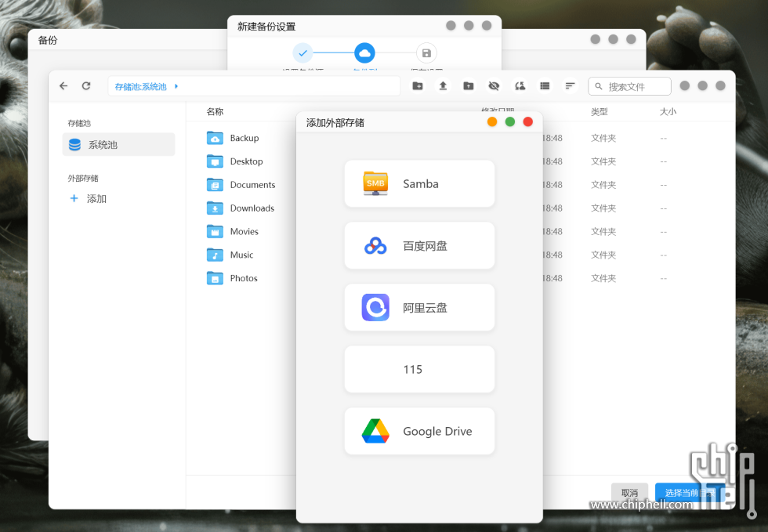Select the Downloads folder name

(252, 208)
